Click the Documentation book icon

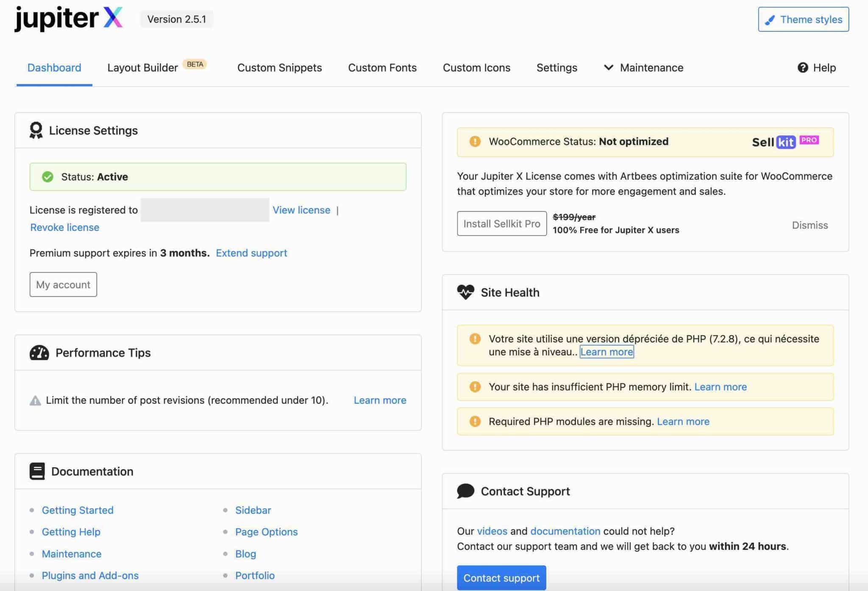point(37,471)
